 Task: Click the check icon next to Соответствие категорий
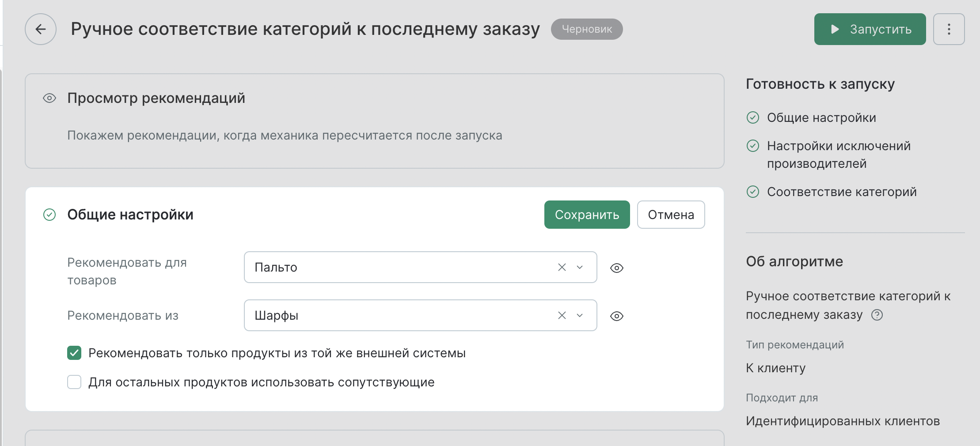click(x=752, y=192)
